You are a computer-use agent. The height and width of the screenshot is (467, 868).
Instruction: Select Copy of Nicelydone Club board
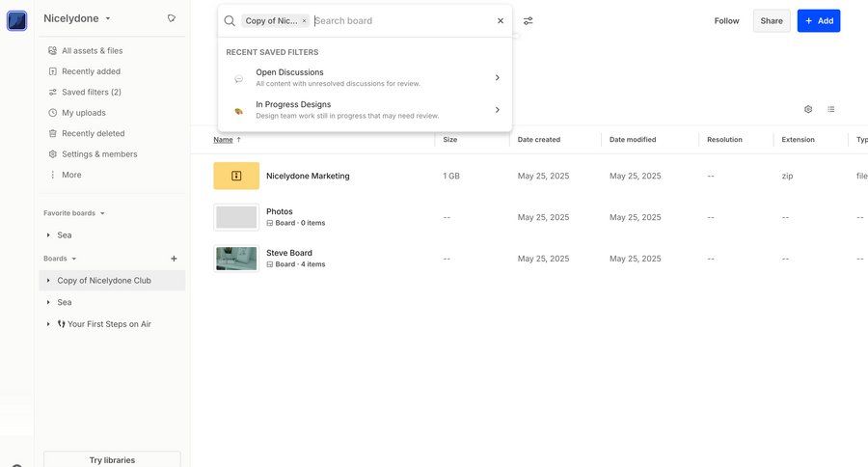[x=104, y=281]
